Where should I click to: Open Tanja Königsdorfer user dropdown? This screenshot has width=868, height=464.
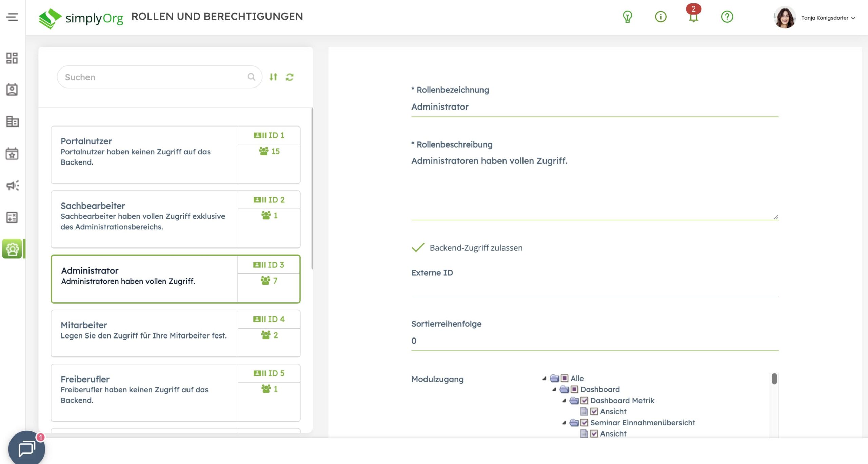tap(827, 18)
